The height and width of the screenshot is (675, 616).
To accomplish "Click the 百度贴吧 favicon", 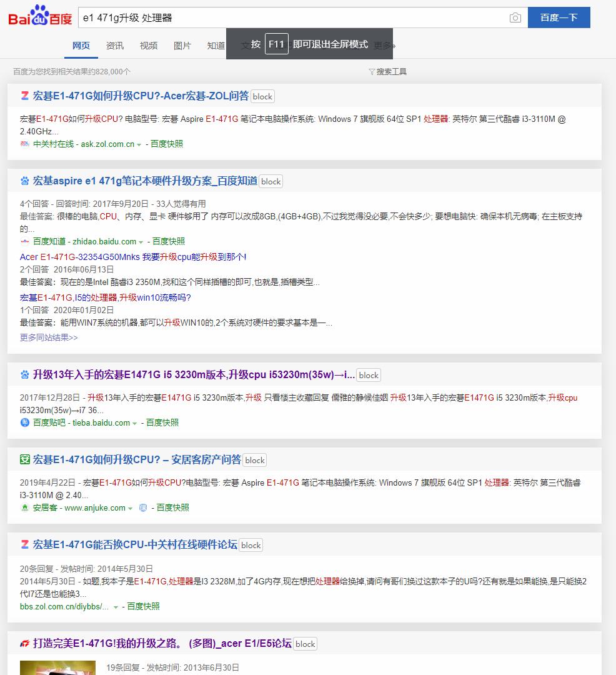I will tap(24, 422).
